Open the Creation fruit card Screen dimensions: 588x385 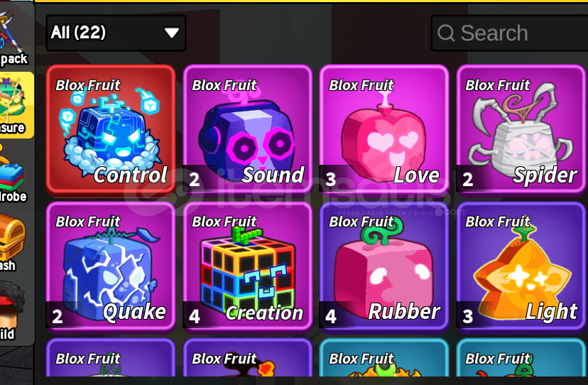(248, 266)
